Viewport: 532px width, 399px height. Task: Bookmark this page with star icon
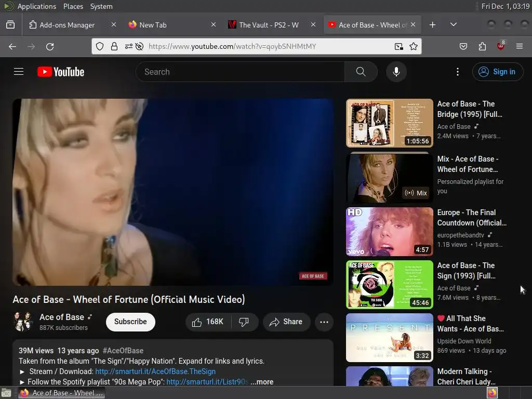coord(413,46)
